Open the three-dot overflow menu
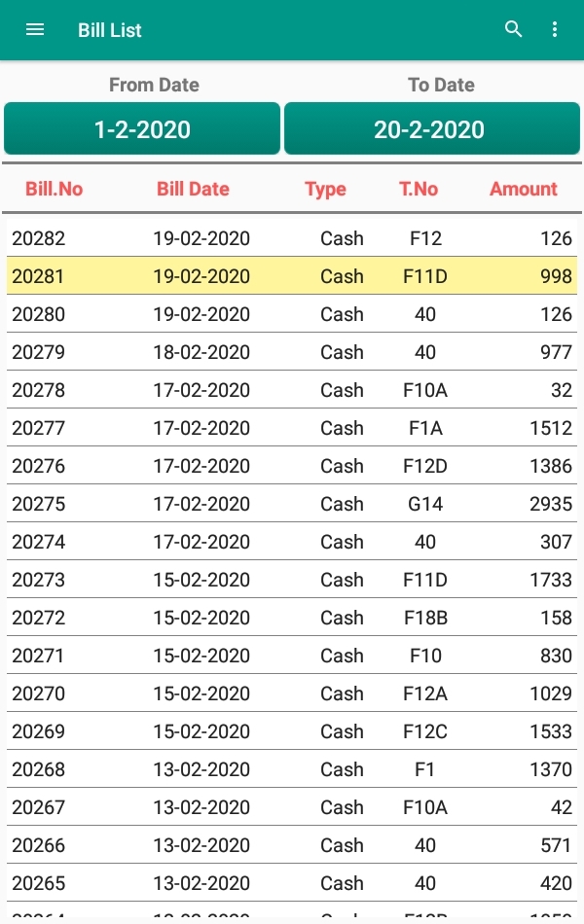 point(555,30)
